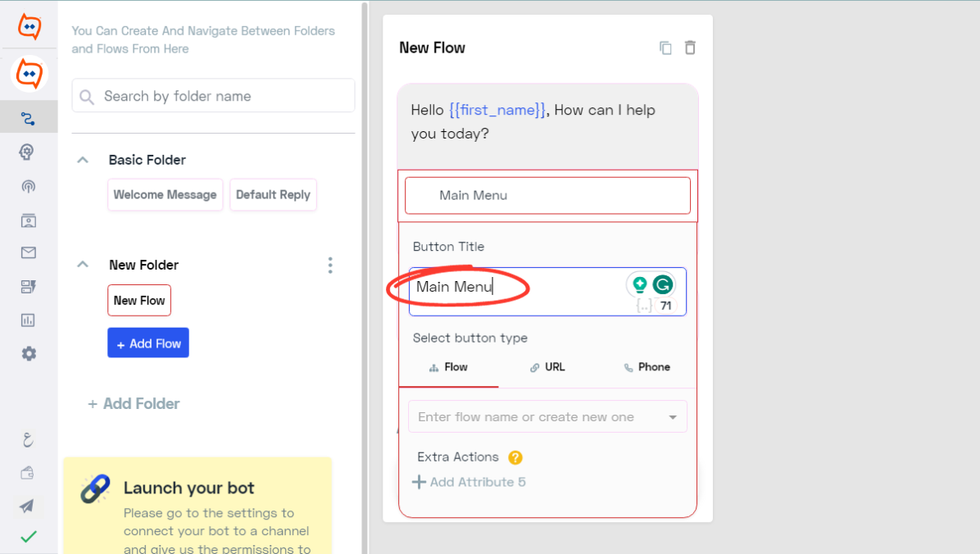Click the New Flow card title
The height and width of the screenshot is (554, 980).
click(432, 48)
